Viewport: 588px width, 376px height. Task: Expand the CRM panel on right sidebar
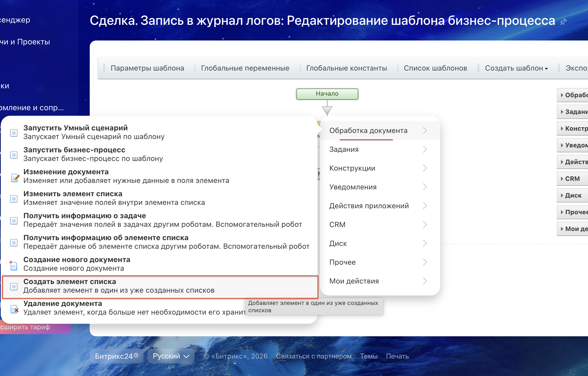click(x=572, y=179)
